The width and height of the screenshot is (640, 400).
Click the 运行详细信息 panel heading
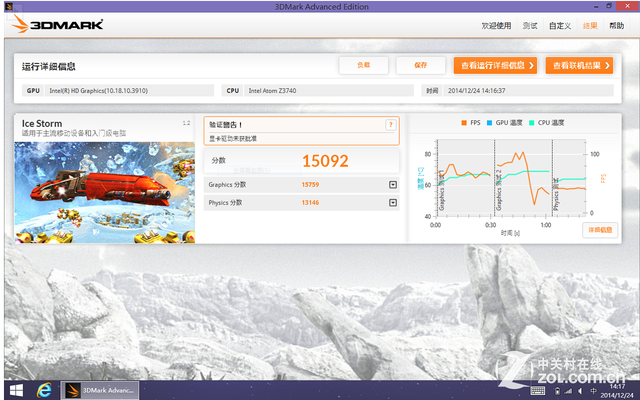pos(49,67)
